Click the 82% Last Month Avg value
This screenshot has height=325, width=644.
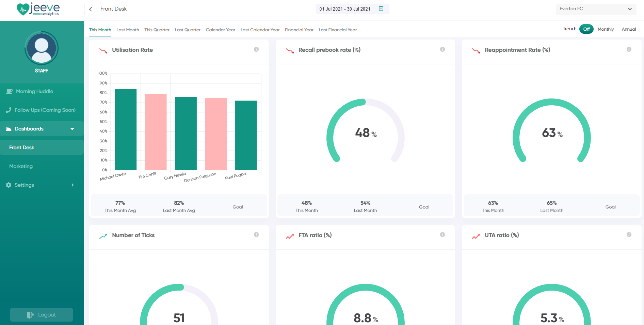pos(179,203)
